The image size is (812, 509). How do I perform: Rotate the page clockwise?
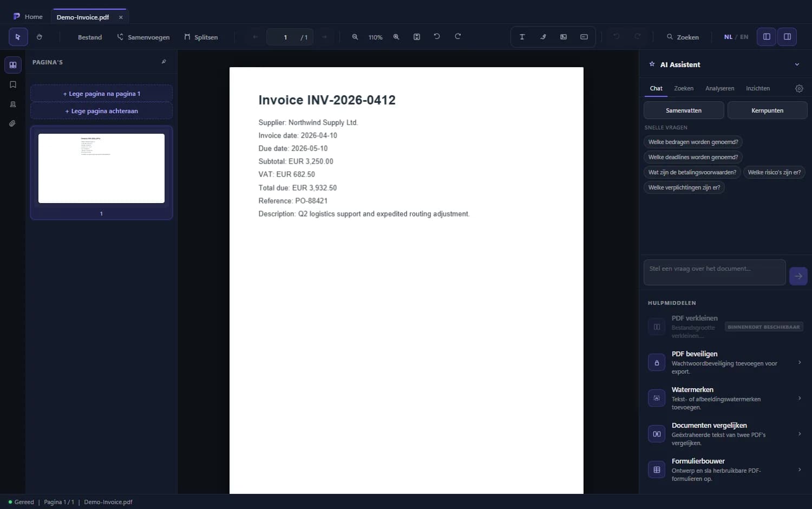pyautogui.click(x=458, y=37)
